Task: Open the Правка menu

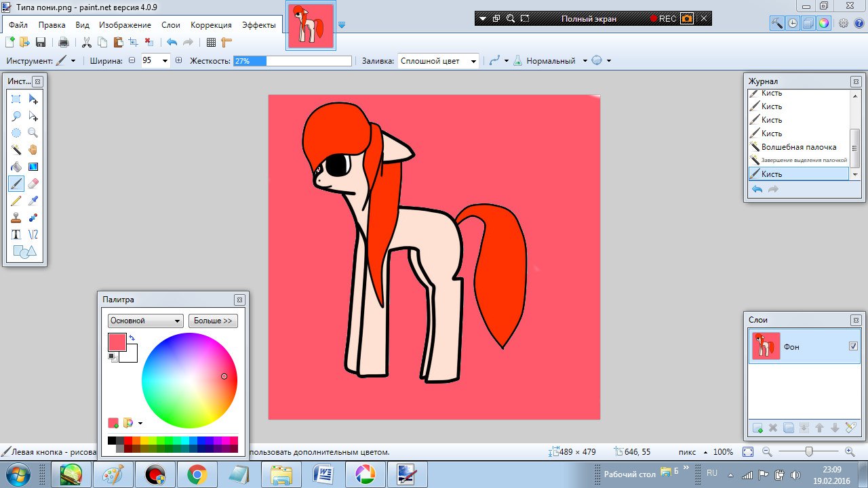Action: coord(52,24)
